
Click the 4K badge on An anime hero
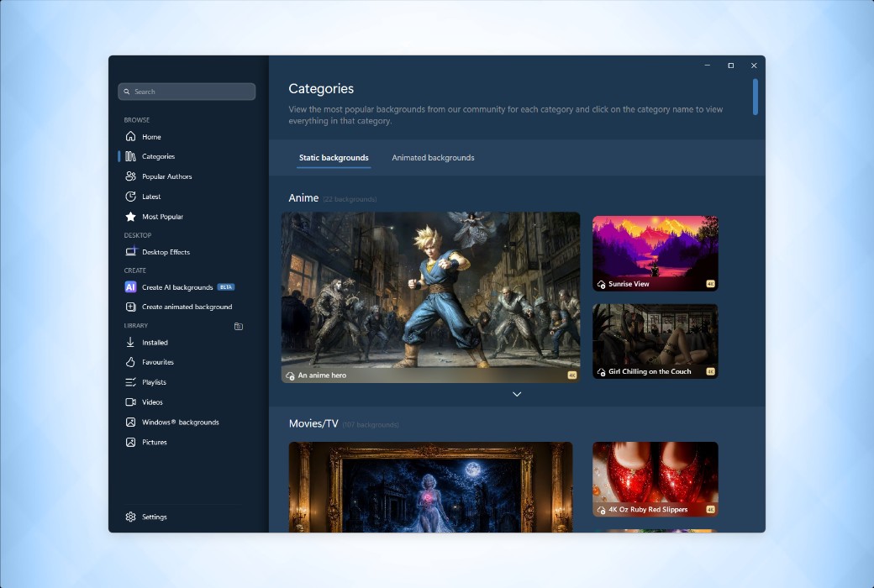click(x=572, y=375)
